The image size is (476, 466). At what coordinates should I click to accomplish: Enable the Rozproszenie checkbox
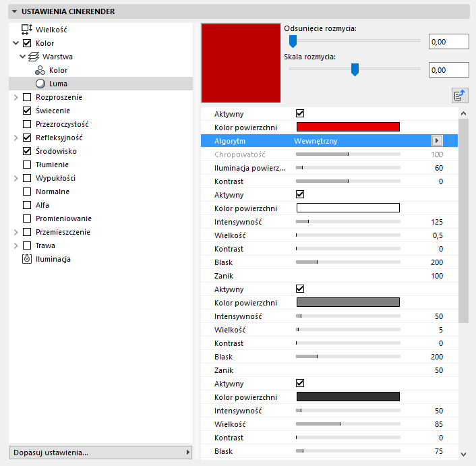pos(27,97)
